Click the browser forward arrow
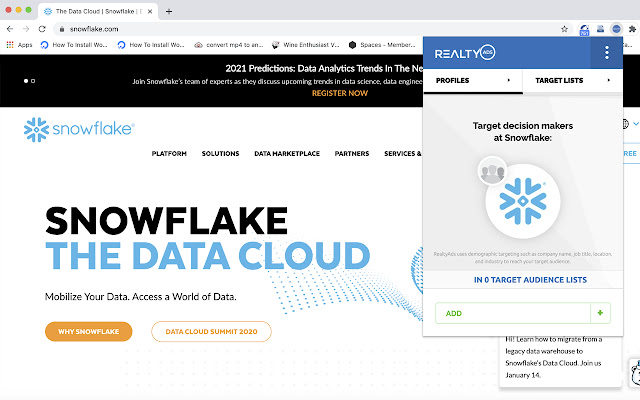 [26, 29]
